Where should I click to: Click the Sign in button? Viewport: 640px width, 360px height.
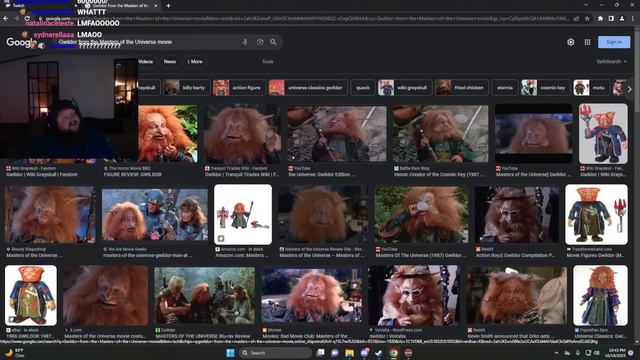tap(614, 42)
